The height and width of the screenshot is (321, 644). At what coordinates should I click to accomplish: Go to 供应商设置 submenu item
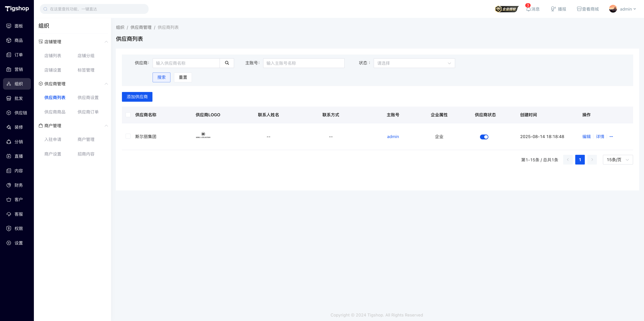[88, 98]
